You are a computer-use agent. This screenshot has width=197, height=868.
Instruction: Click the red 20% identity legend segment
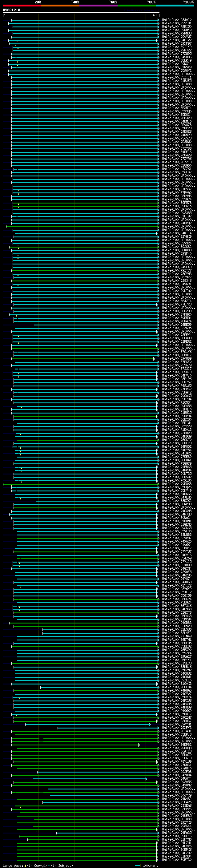pos(22,6)
